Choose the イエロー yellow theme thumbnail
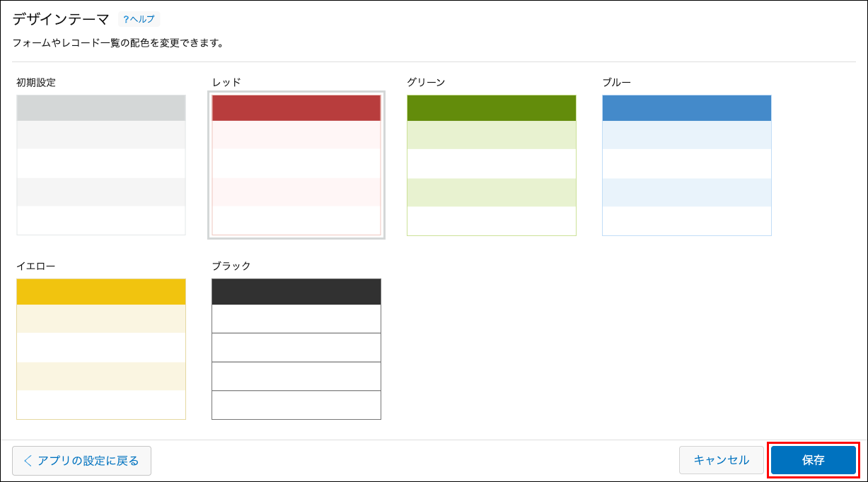 (101, 349)
